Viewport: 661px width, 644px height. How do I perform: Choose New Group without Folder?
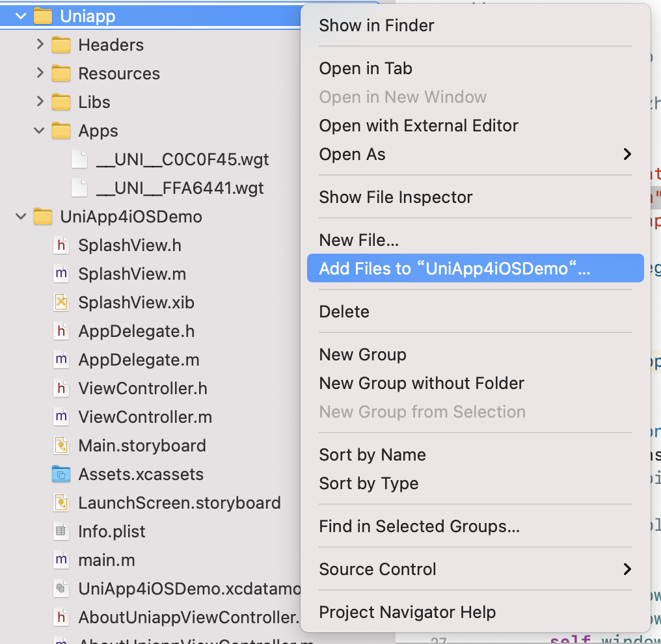[x=476, y=384]
